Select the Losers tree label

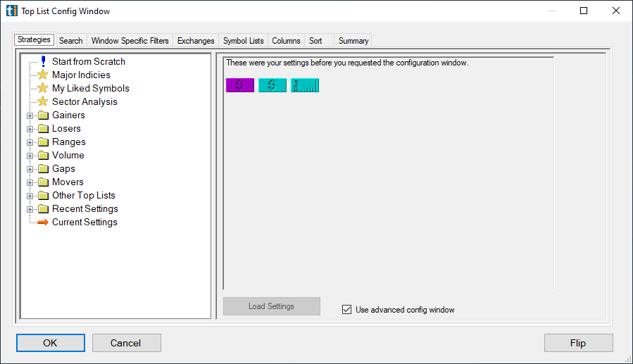click(x=67, y=128)
